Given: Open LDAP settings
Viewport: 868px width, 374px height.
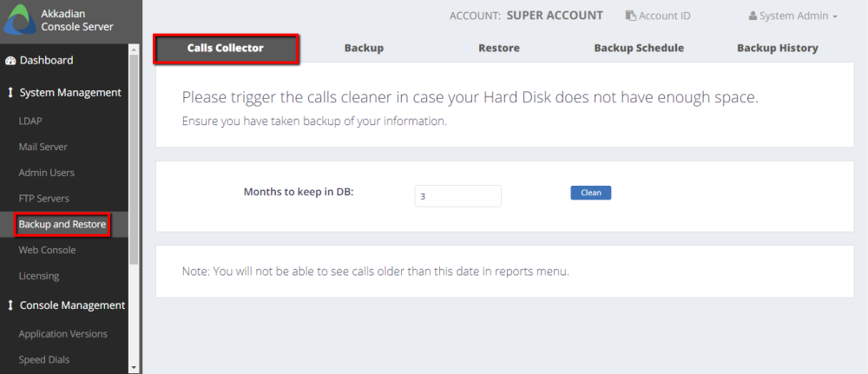Looking at the screenshot, I should [30, 121].
